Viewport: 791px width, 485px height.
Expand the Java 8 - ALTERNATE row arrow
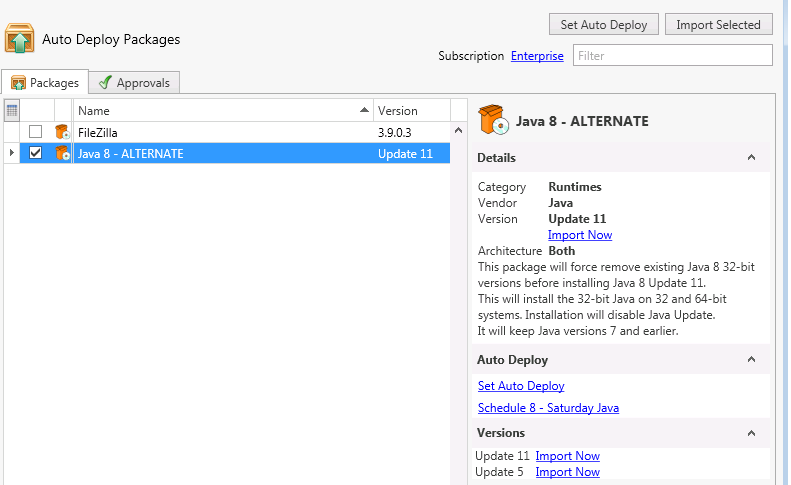click(12, 152)
